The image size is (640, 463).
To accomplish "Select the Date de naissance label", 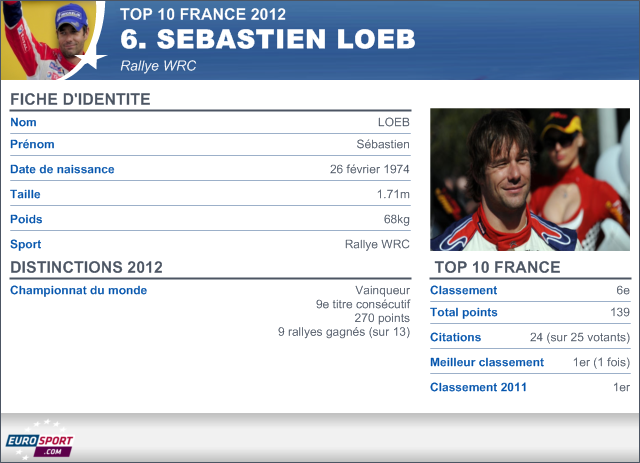I will (62, 169).
